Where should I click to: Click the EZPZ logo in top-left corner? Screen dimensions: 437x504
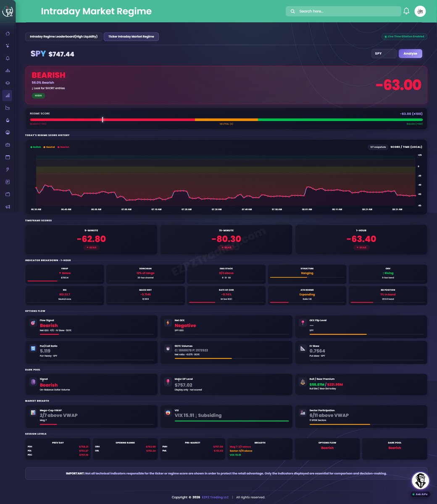pyautogui.click(x=8, y=11)
